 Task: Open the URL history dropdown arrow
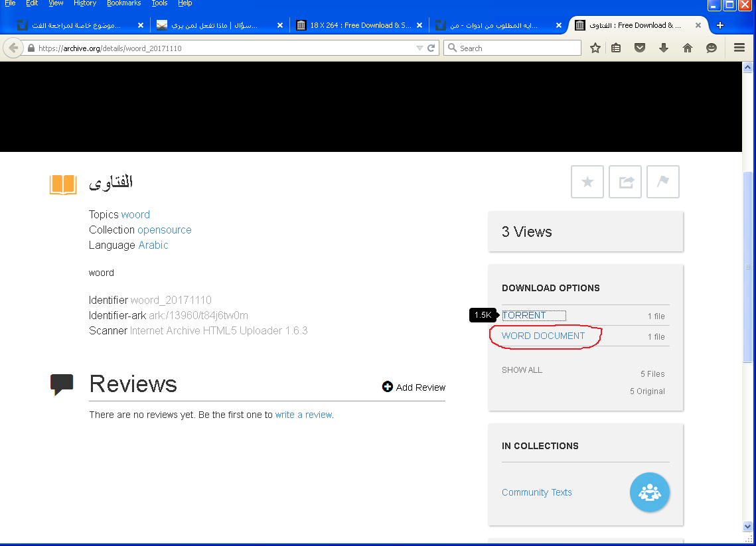[x=419, y=48]
